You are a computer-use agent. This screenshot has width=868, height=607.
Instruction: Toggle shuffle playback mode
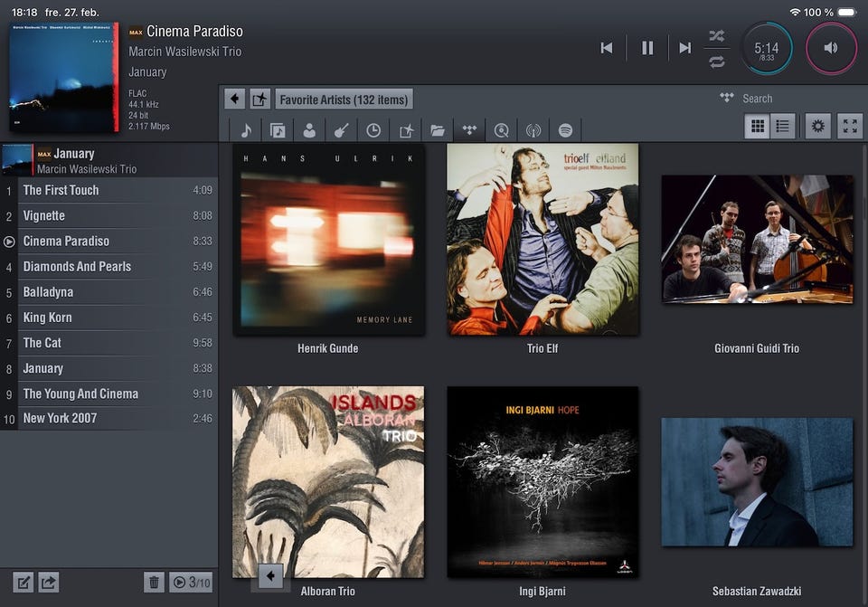[717, 36]
